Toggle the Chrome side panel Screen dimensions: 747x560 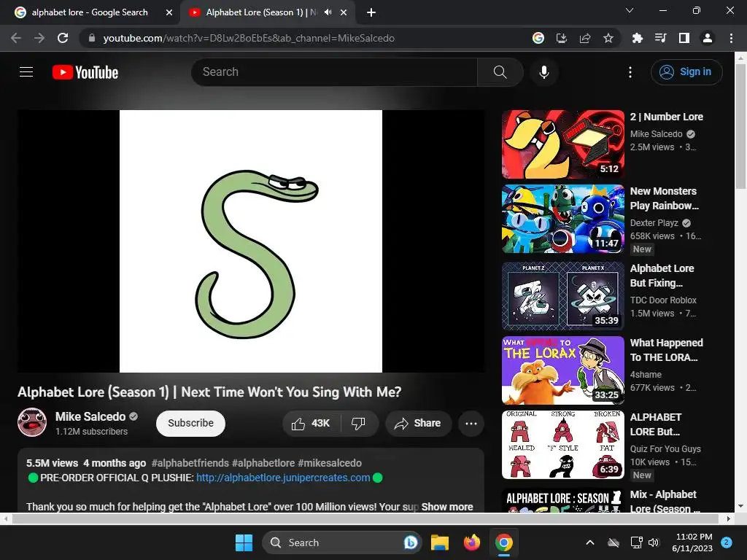click(x=684, y=38)
